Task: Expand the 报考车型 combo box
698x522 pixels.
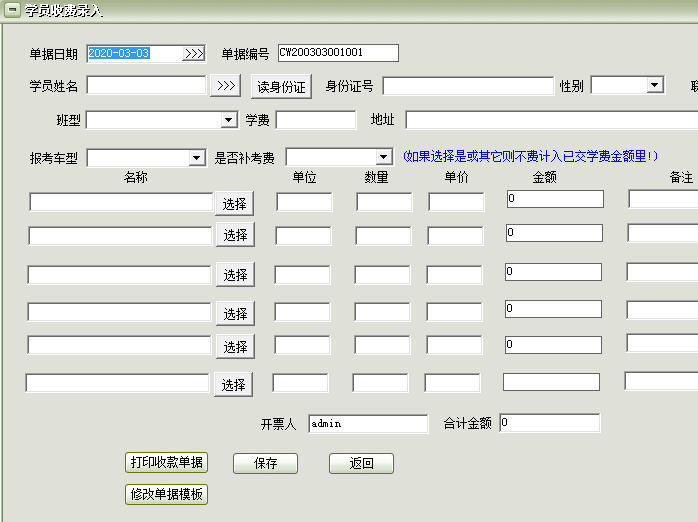Action: tap(196, 158)
